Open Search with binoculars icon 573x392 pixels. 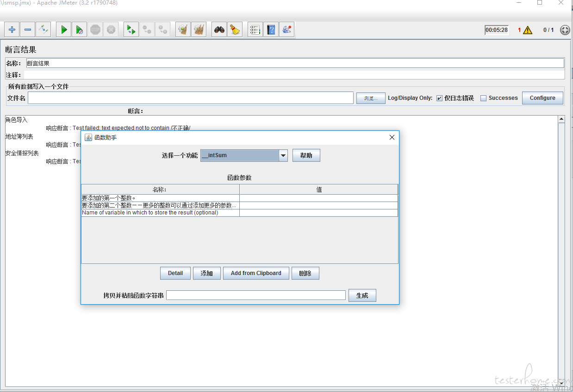219,30
